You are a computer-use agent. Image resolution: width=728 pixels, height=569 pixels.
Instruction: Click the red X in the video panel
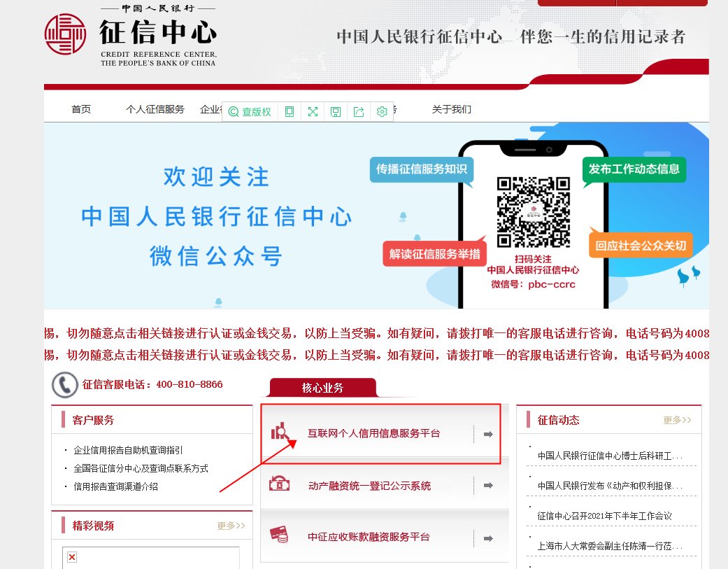coord(71,556)
